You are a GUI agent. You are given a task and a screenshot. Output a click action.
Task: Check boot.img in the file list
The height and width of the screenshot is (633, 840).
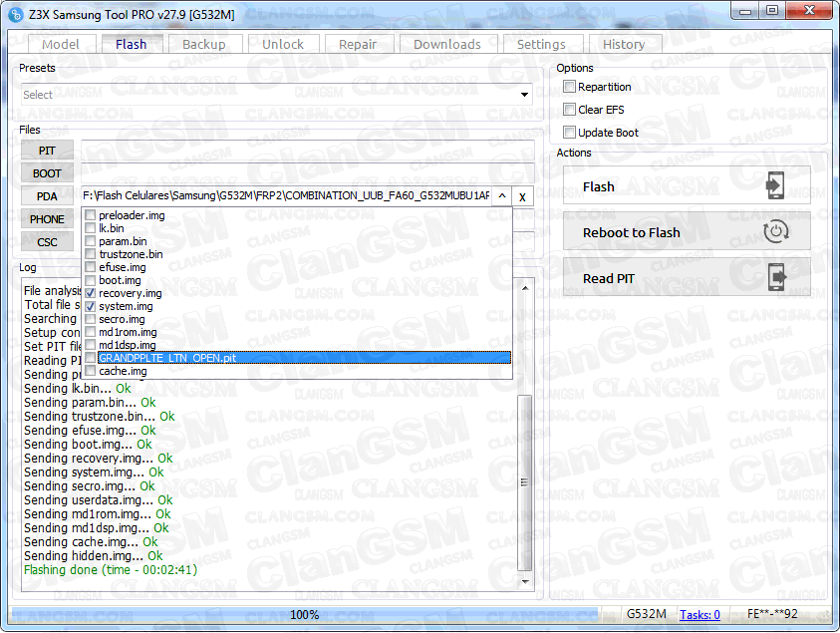(x=90, y=280)
